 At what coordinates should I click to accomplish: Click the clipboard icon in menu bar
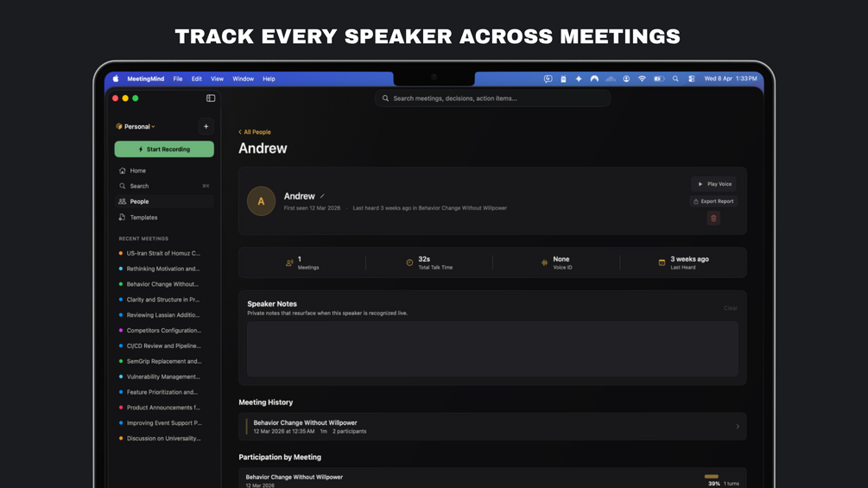point(563,79)
